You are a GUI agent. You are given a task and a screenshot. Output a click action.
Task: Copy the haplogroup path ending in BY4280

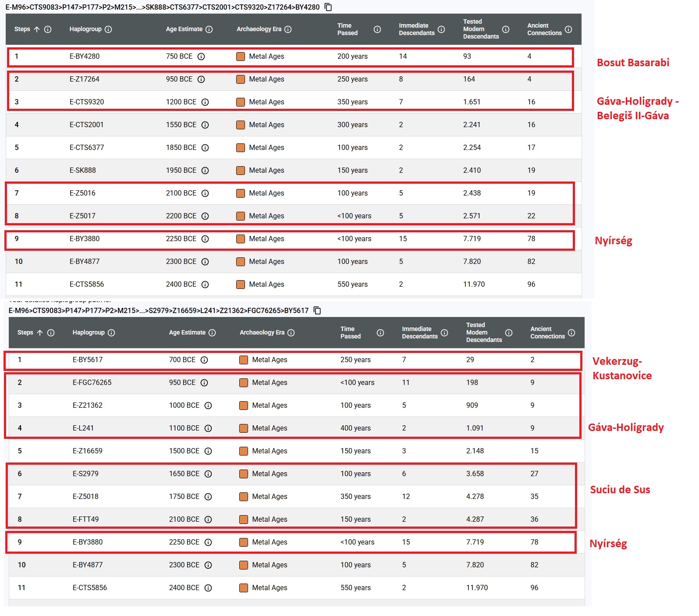click(x=328, y=7)
